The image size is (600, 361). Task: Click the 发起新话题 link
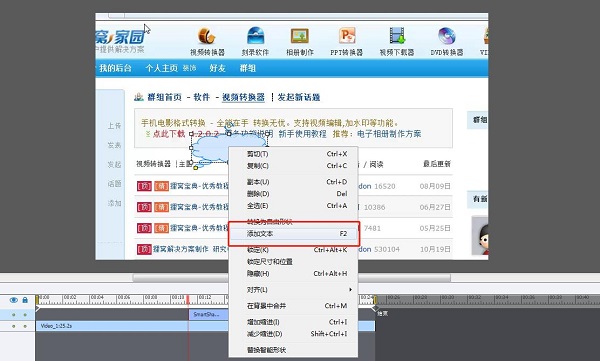pos(299,97)
